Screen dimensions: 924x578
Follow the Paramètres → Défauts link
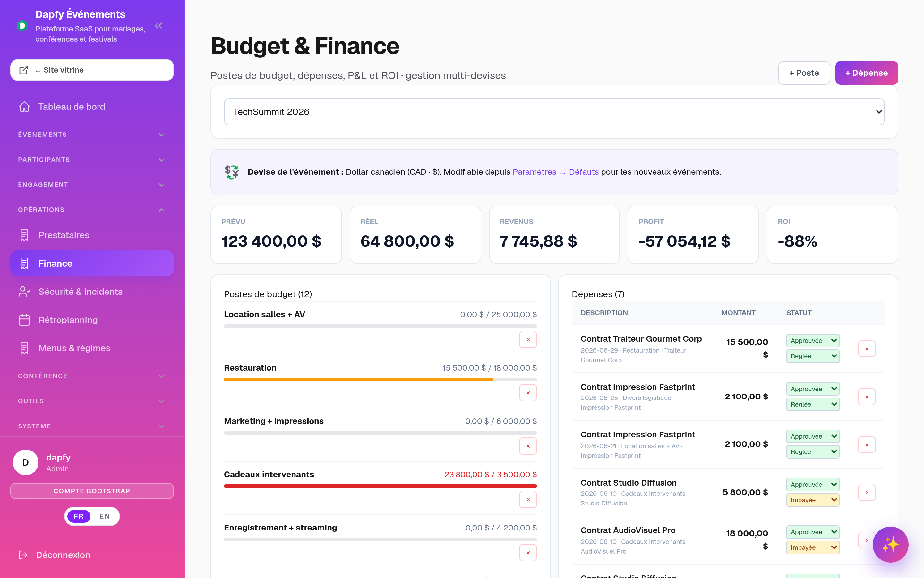[x=555, y=172]
